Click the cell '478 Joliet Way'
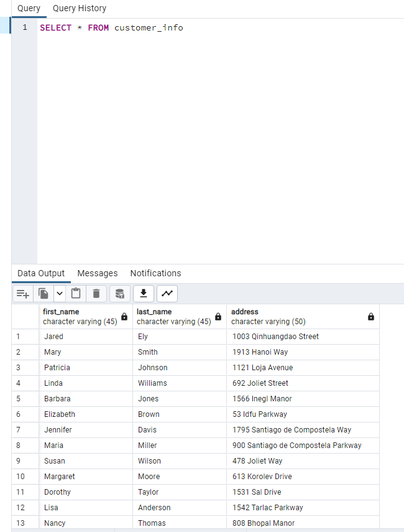 [303, 462]
